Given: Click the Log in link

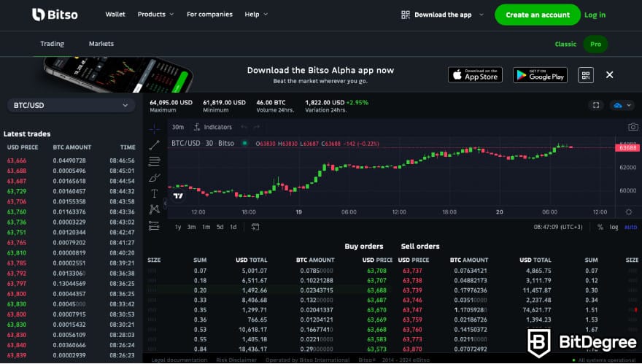Looking at the screenshot, I should pyautogui.click(x=595, y=15).
